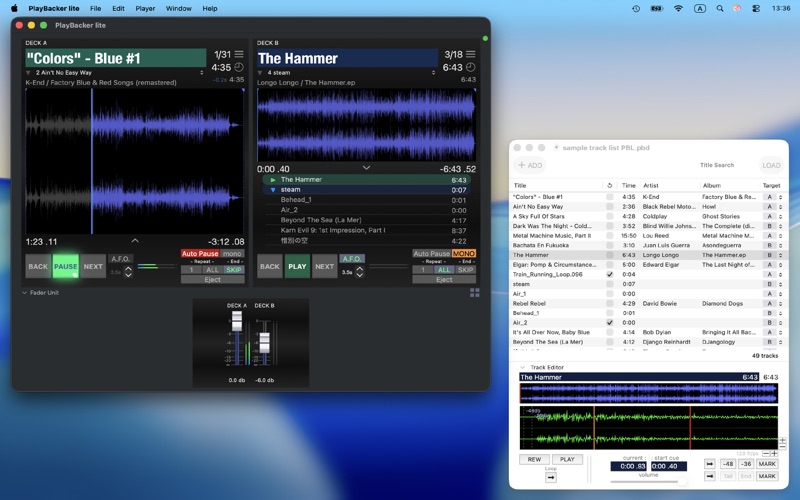Click REW in Track Editor
The image size is (800, 500).
pos(534,459)
